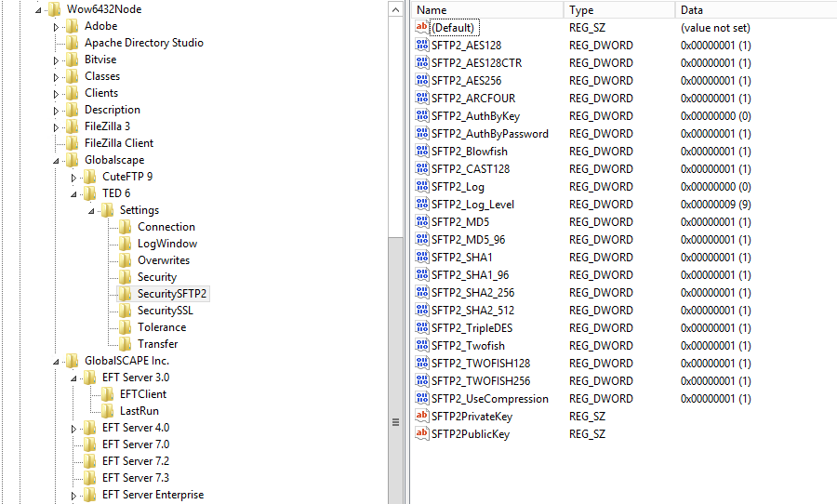Select the SFTP2_AES128CTR value name

[477, 63]
